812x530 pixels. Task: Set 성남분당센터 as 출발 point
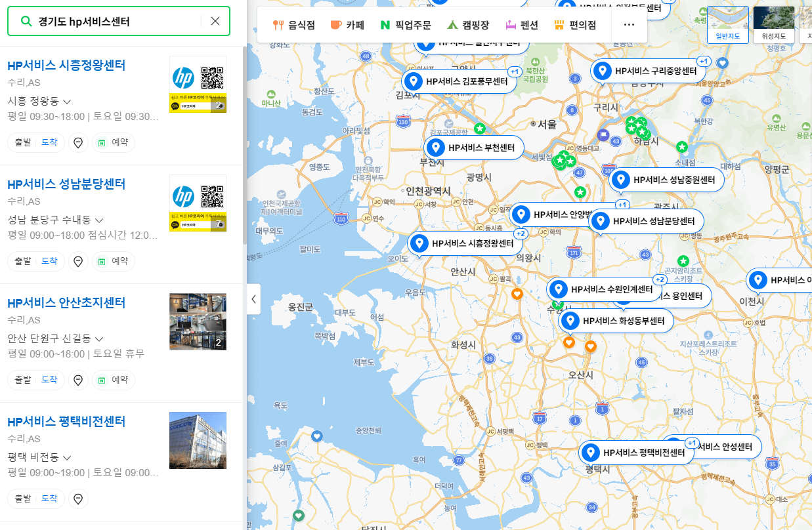[x=22, y=260]
